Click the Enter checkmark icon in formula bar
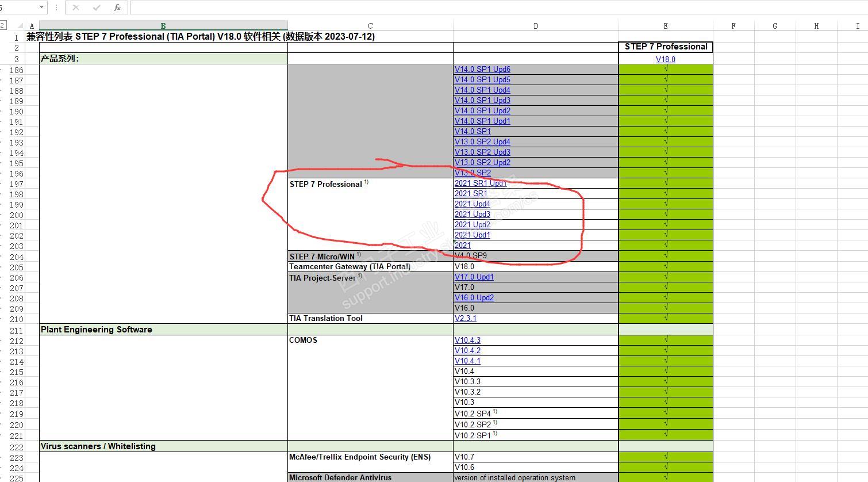The width and height of the screenshot is (868, 482). point(97,7)
